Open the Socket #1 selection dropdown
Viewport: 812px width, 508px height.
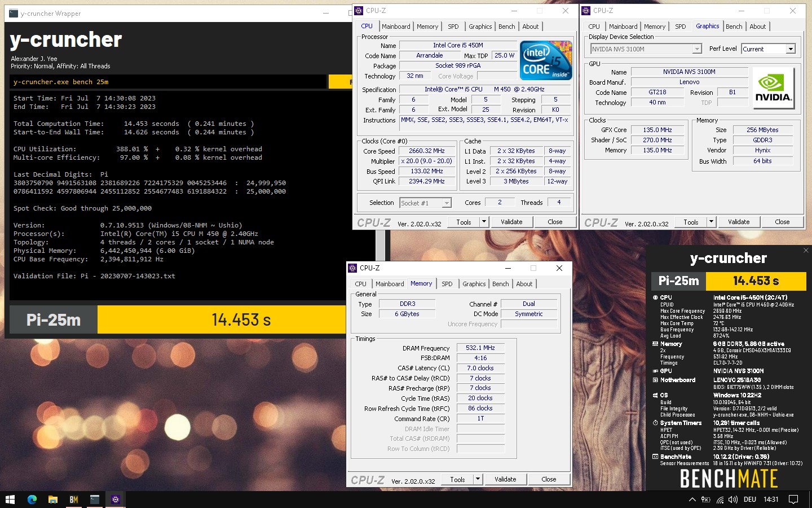pos(447,203)
